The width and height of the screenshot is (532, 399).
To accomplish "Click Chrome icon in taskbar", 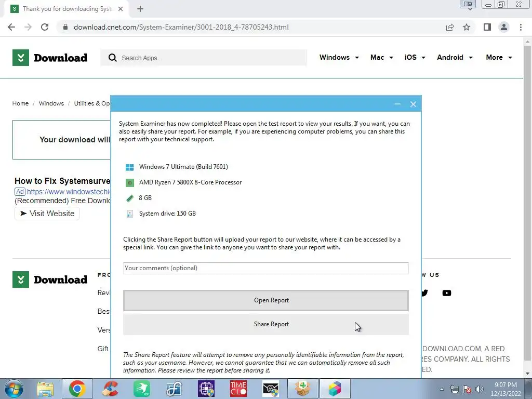I will [77, 389].
